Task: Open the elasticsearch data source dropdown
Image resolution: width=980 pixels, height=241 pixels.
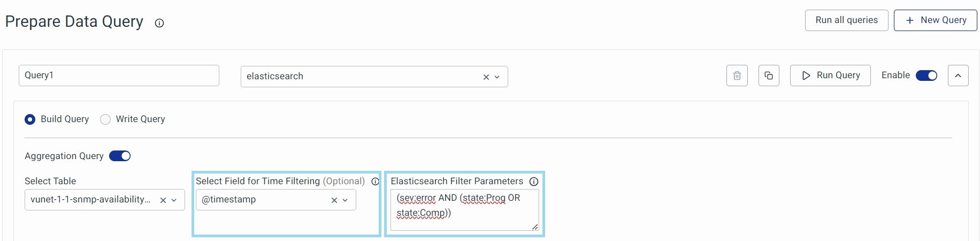Action: click(x=497, y=77)
